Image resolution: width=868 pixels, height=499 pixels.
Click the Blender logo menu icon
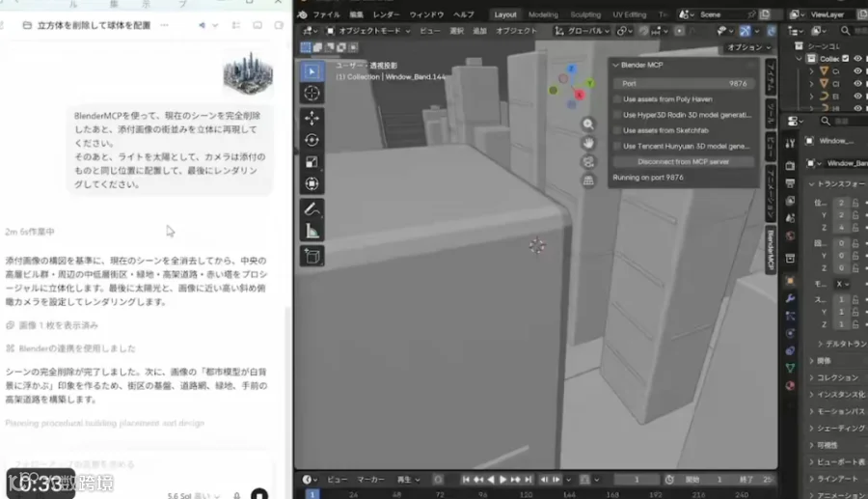[303, 14]
